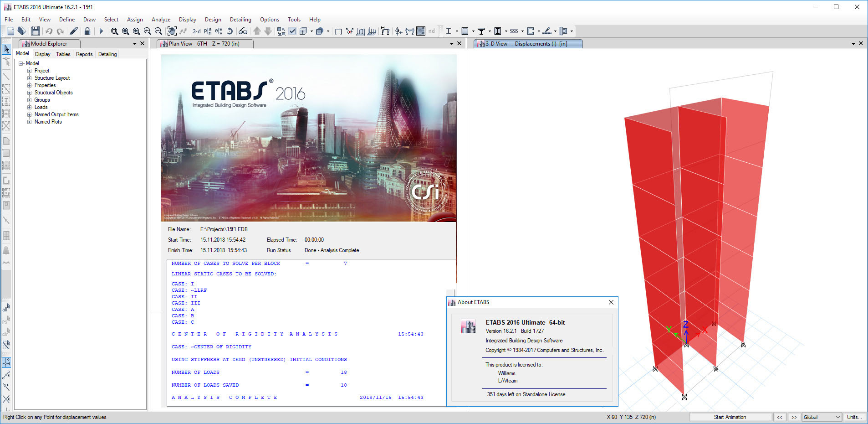Click the Set Display Options checkmark icon

coord(293,31)
